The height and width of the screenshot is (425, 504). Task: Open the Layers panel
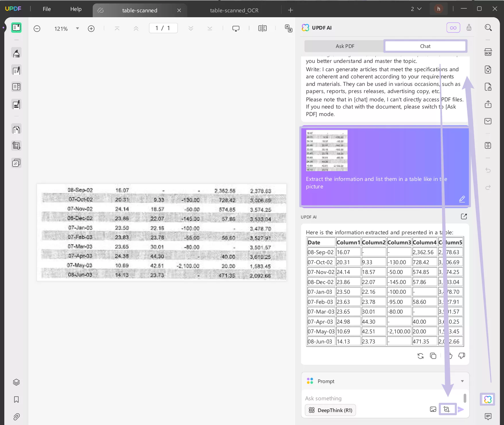pos(16,382)
